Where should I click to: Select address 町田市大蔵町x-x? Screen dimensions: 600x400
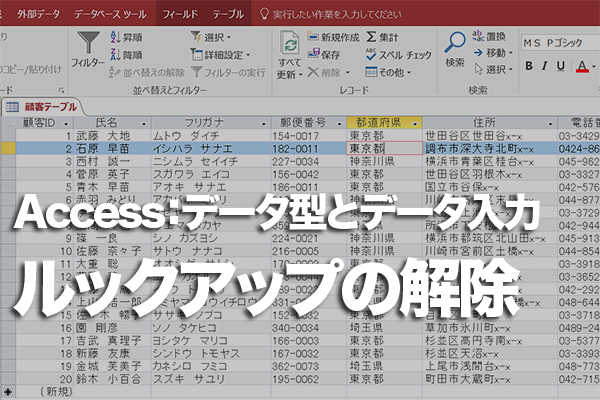click(490, 379)
